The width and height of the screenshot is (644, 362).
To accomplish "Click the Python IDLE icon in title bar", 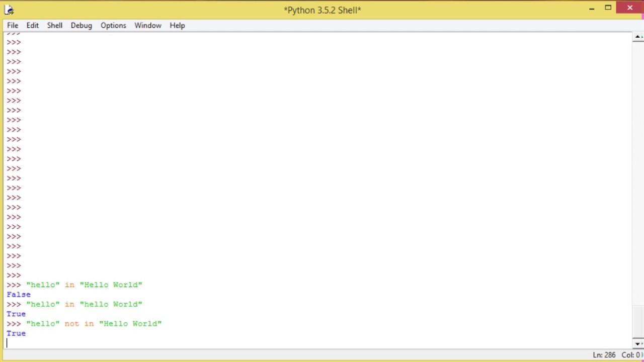I will pyautogui.click(x=9, y=10).
